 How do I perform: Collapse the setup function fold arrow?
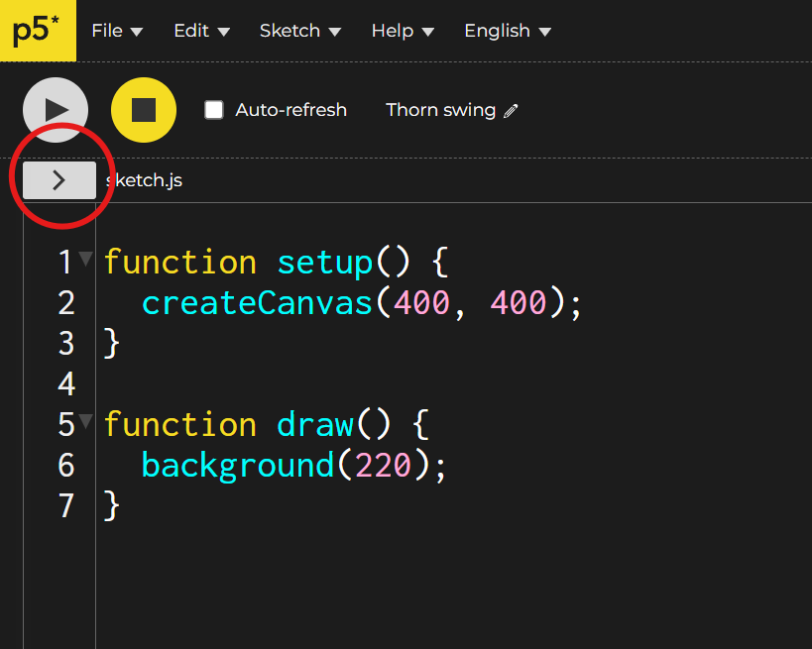coord(86,260)
